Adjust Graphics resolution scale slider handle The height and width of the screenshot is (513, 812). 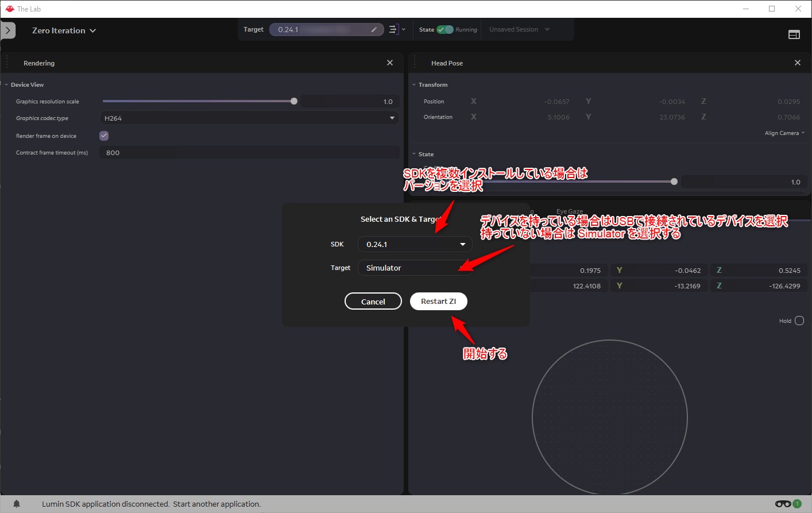pyautogui.click(x=294, y=101)
